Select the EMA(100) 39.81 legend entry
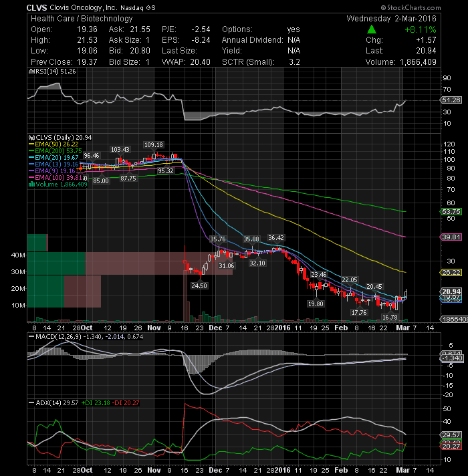This screenshot has width=468, height=476. (55, 178)
